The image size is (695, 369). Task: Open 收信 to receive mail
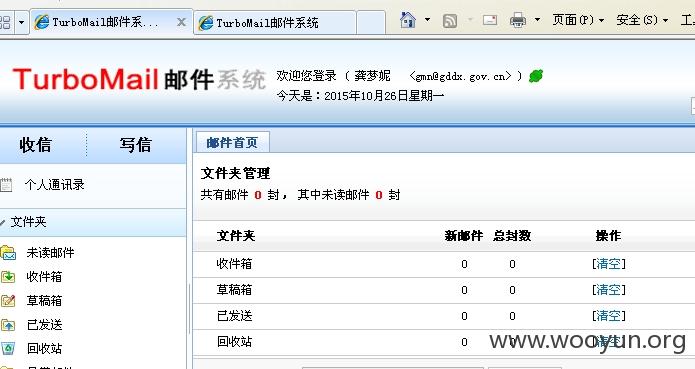35,145
